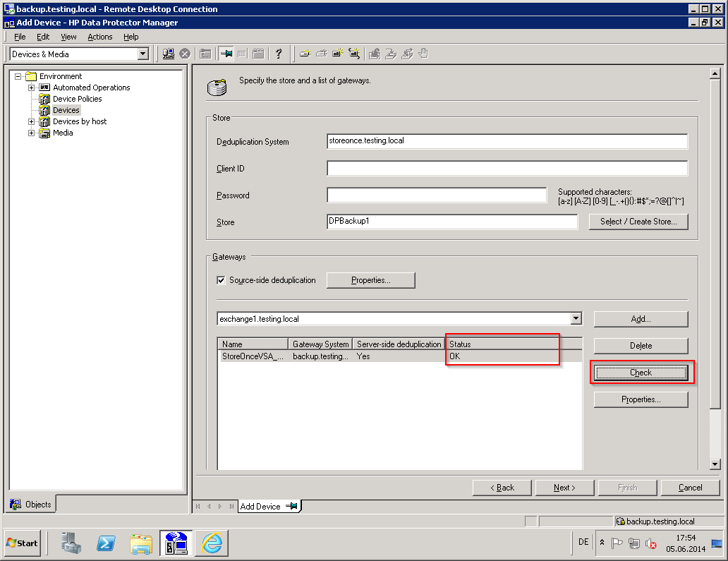Viewport: 728px width, 561px height.
Task: Click the grey abort (X) toolbar icon
Action: pyautogui.click(x=185, y=54)
